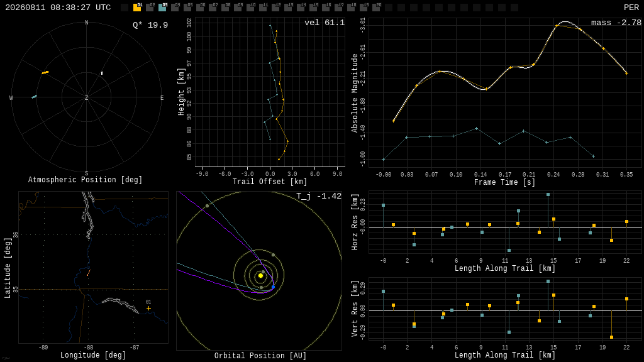Select station slot 15 in top strip

(313, 8)
